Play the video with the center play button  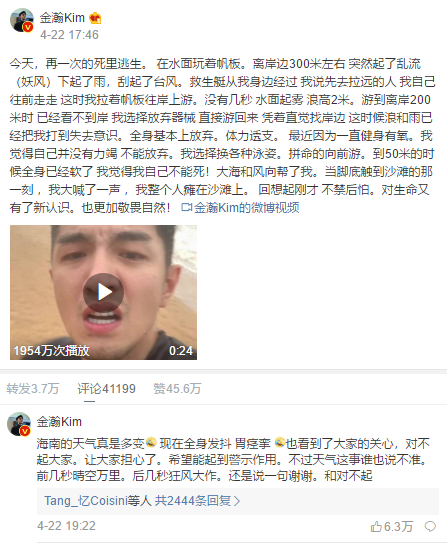[x=103, y=292]
